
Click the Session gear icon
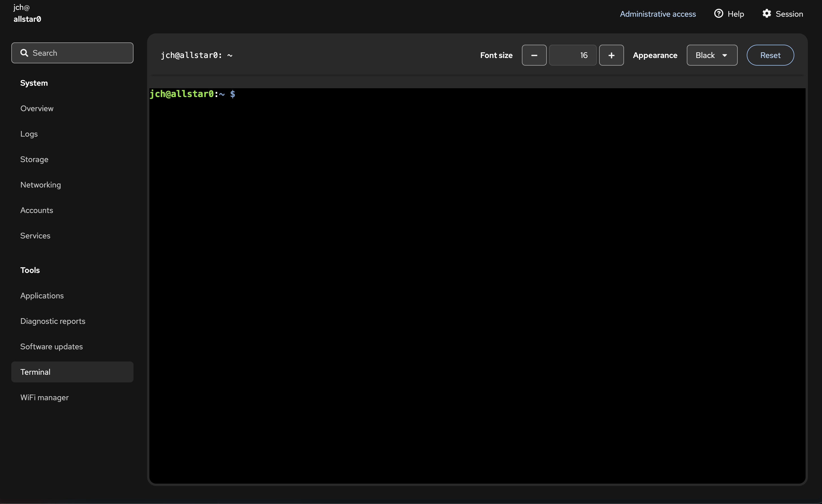[x=767, y=14]
